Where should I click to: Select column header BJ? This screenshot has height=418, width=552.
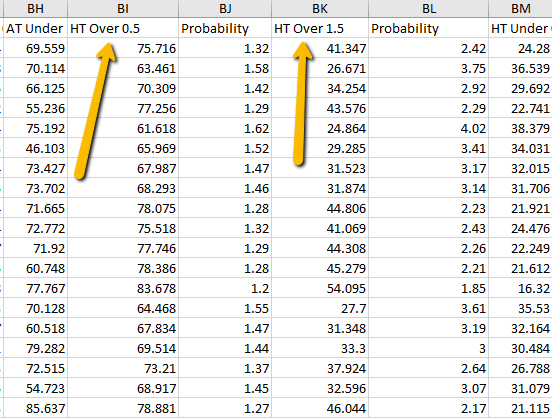click(225, 8)
